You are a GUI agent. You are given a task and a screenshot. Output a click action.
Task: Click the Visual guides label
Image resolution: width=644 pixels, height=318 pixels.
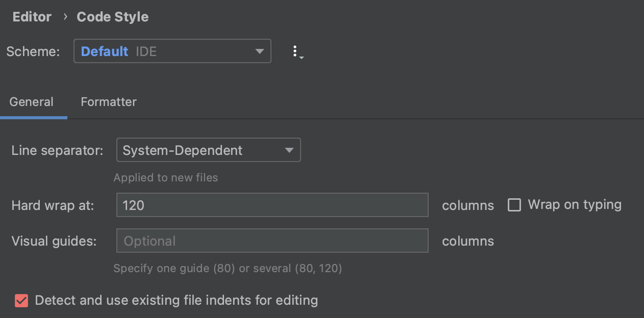(x=54, y=241)
